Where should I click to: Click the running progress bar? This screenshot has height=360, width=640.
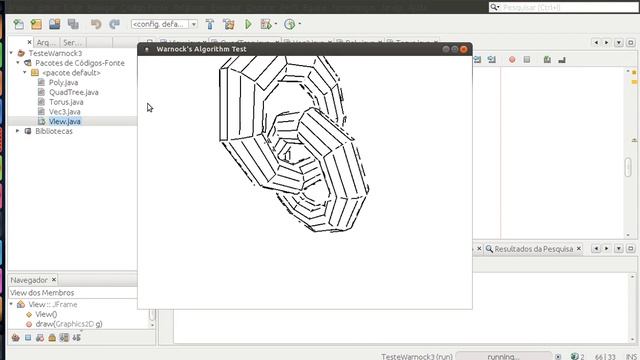(x=504, y=356)
